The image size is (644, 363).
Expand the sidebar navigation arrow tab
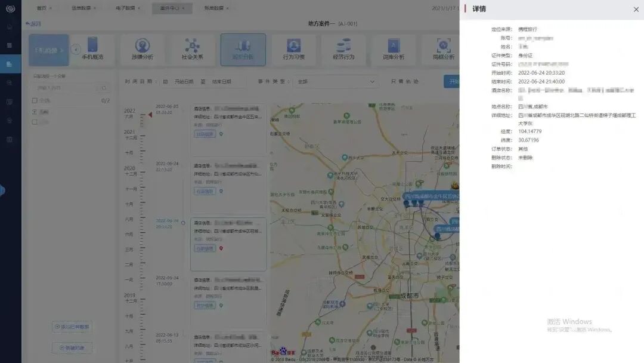(2, 190)
